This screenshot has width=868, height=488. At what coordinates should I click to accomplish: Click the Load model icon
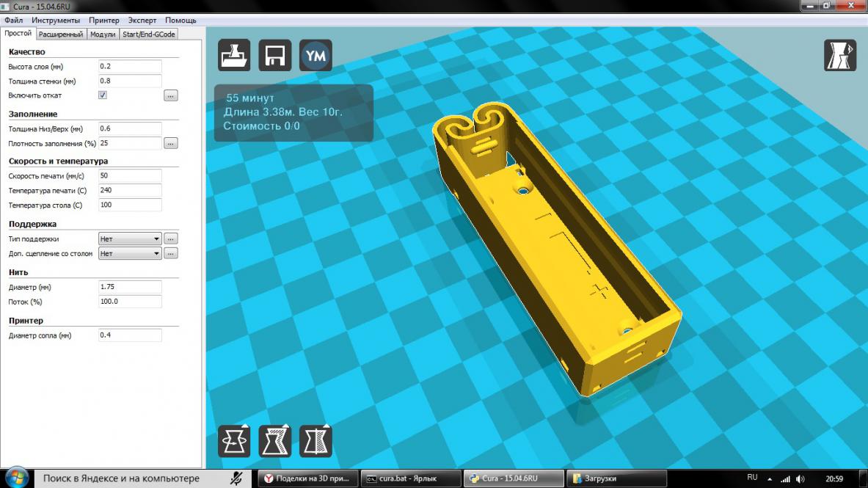tap(234, 55)
